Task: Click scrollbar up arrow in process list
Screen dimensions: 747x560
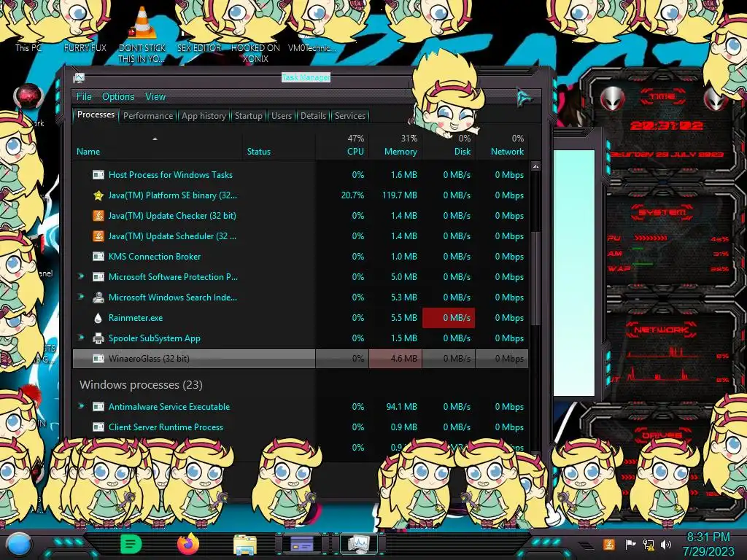Action: pyautogui.click(x=536, y=166)
